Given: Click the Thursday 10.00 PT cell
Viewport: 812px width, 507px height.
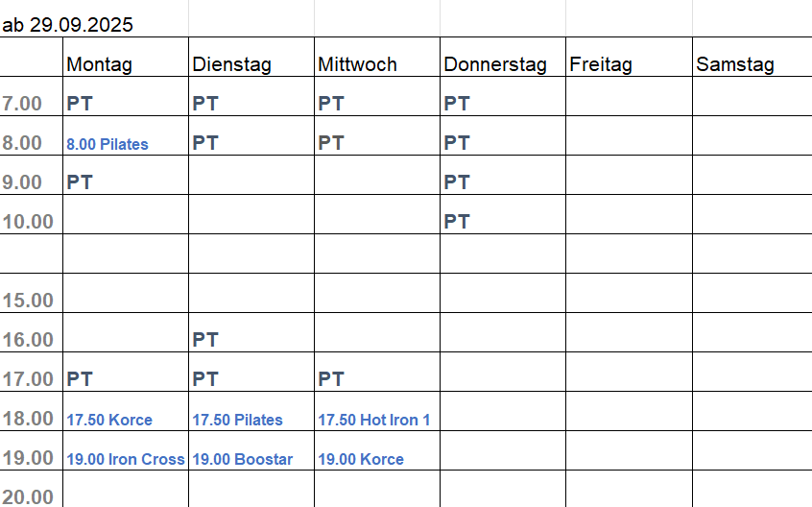Looking at the screenshot, I should [457, 221].
